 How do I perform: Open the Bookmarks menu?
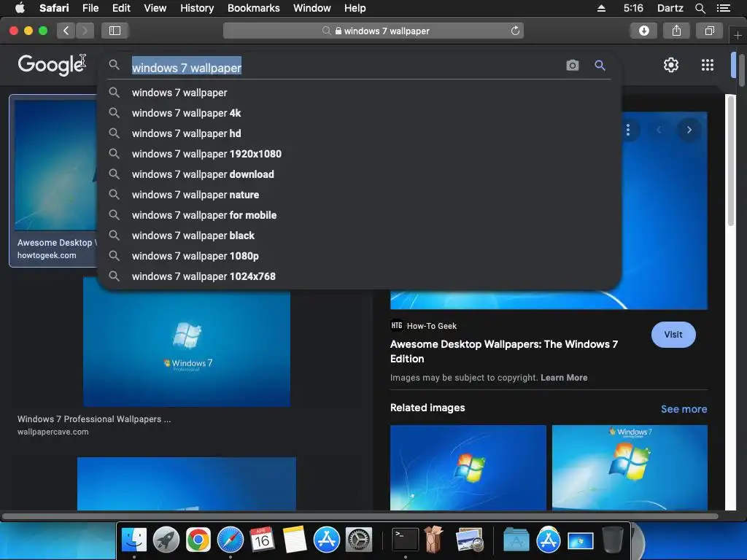253,8
